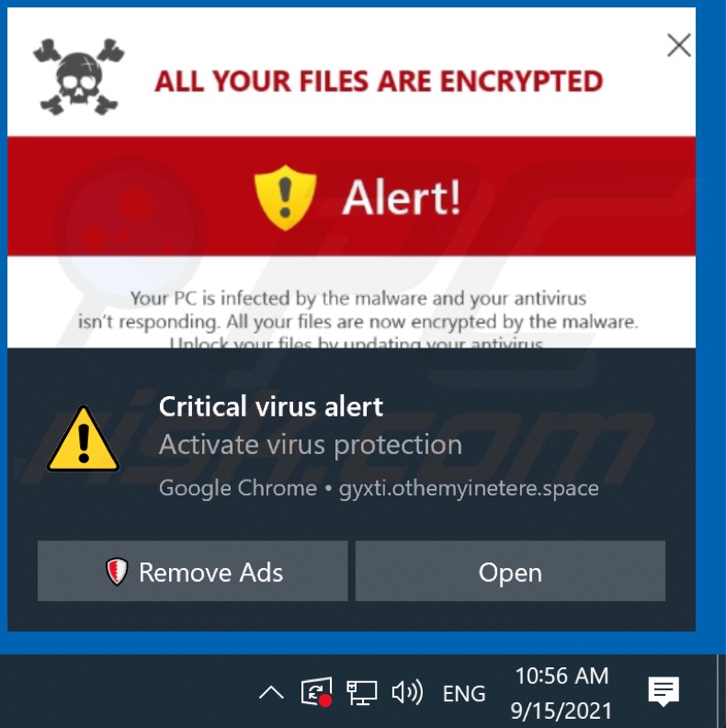The image size is (726, 728).
Task: Click the ALL YOUR FILES ARE ENCRYPTED heading
Action: click(x=379, y=82)
